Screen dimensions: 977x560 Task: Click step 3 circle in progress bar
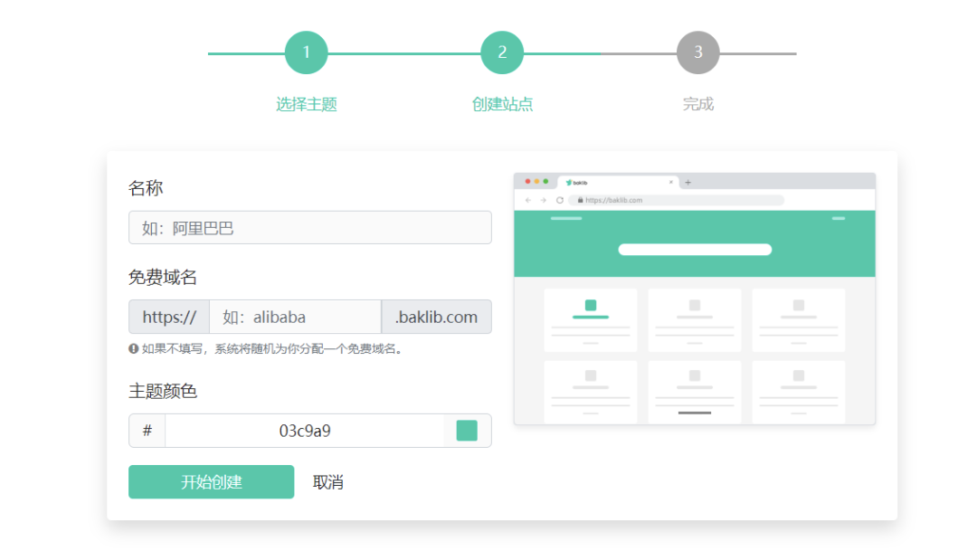(697, 52)
